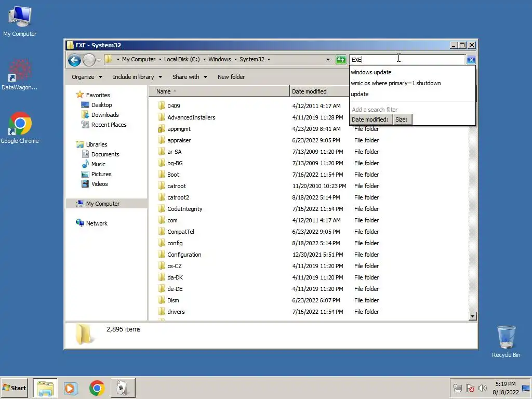This screenshot has width=532, height=399.
Task: Click 'Local Disk (C:)' breadcrumb
Action: point(182,59)
